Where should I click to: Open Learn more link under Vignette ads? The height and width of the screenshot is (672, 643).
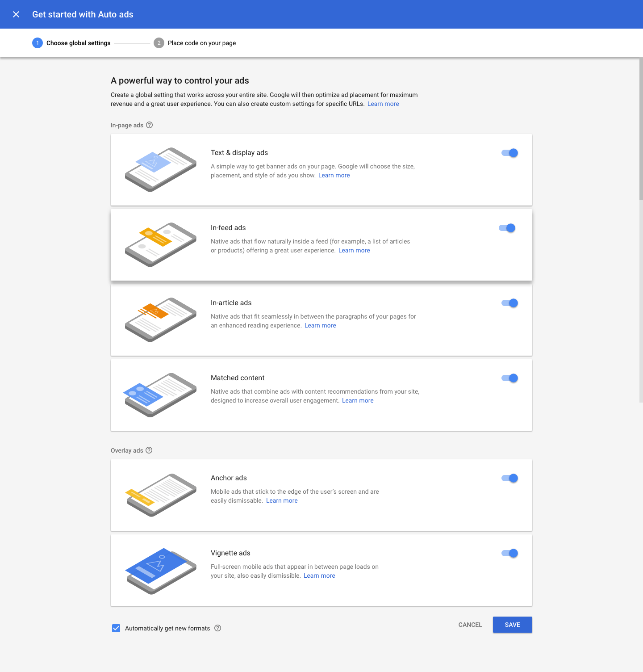tap(319, 575)
